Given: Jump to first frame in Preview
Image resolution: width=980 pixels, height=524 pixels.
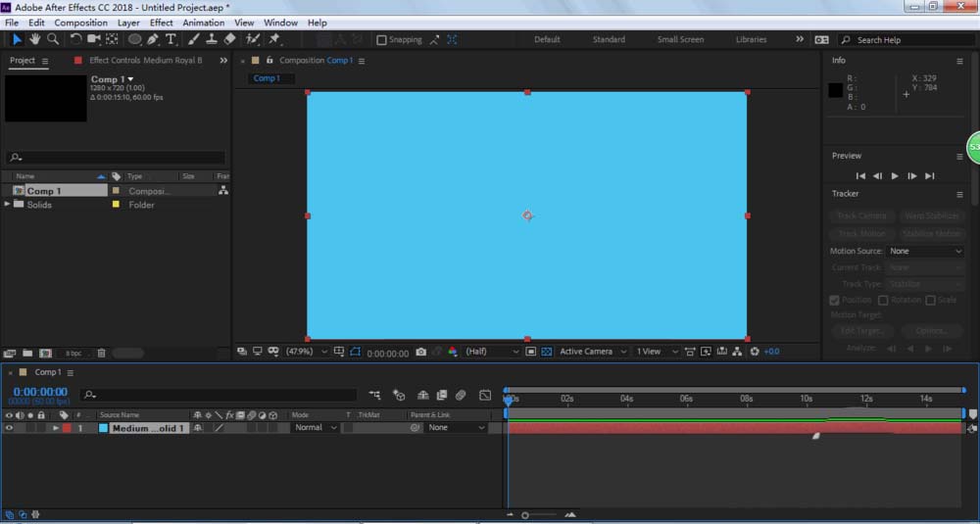Looking at the screenshot, I should click(860, 176).
